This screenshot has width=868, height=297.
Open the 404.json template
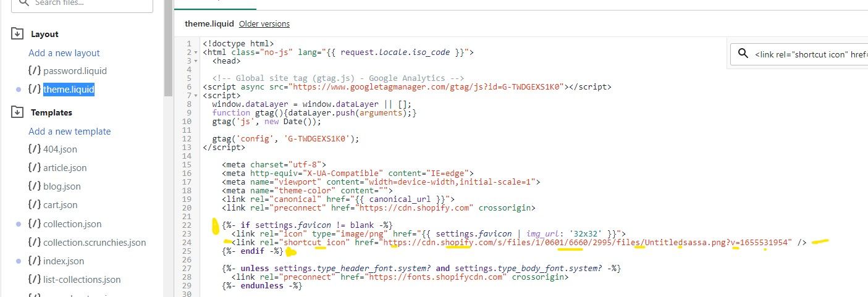tap(60, 149)
